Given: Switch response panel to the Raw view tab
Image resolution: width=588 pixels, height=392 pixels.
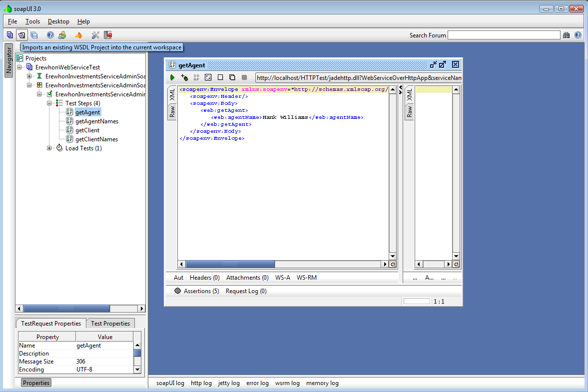Looking at the screenshot, I should (410, 112).
